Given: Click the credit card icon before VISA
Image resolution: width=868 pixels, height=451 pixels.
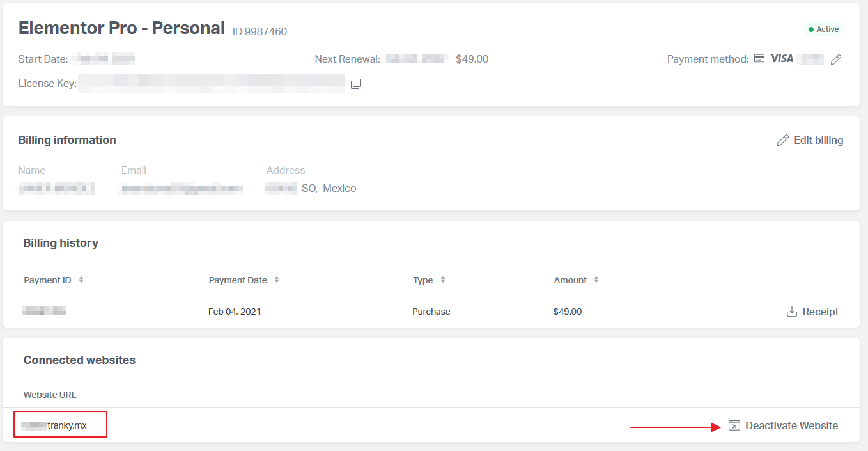Looking at the screenshot, I should click(x=759, y=59).
